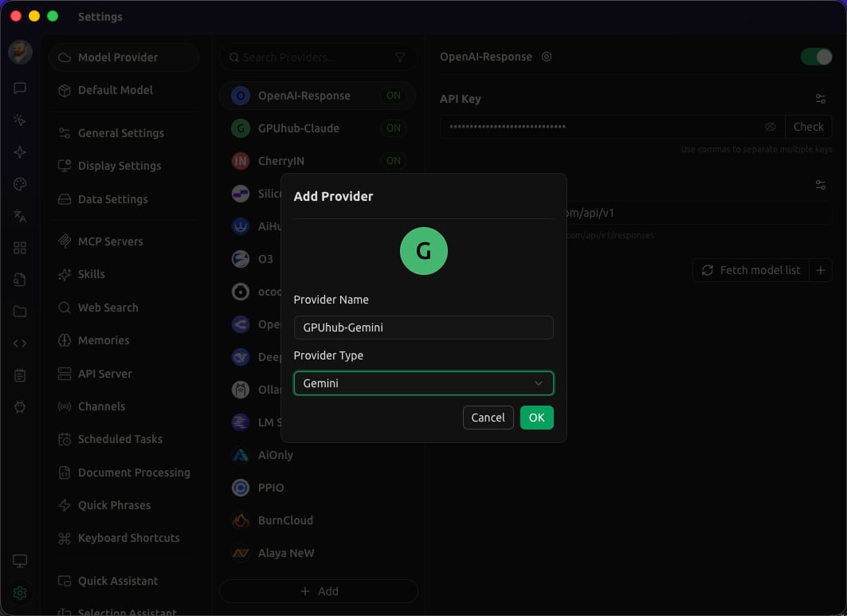The width and height of the screenshot is (847, 616).
Task: Click the plus button beside Fetch model list
Action: coord(821,270)
